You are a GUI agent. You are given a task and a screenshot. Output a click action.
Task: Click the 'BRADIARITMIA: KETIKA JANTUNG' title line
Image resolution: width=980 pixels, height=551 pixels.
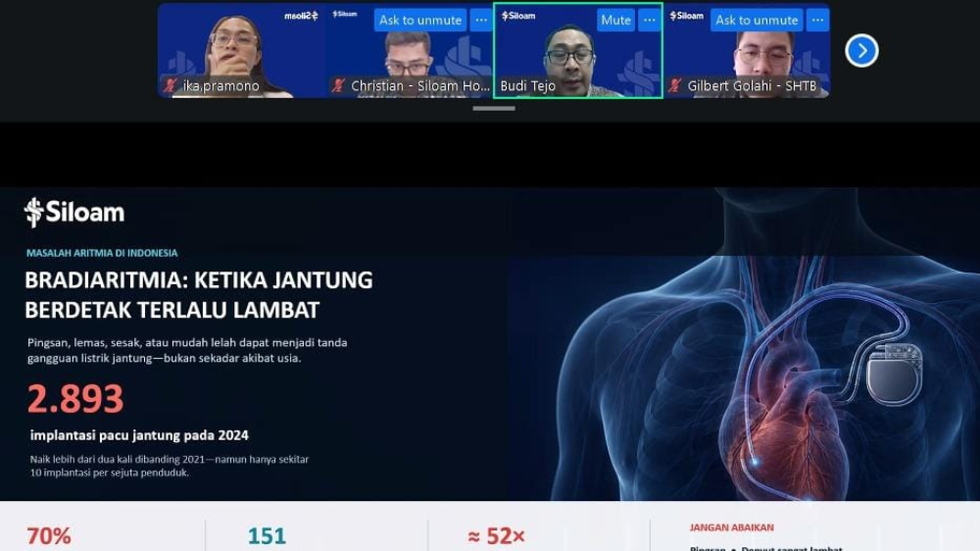[x=199, y=280]
